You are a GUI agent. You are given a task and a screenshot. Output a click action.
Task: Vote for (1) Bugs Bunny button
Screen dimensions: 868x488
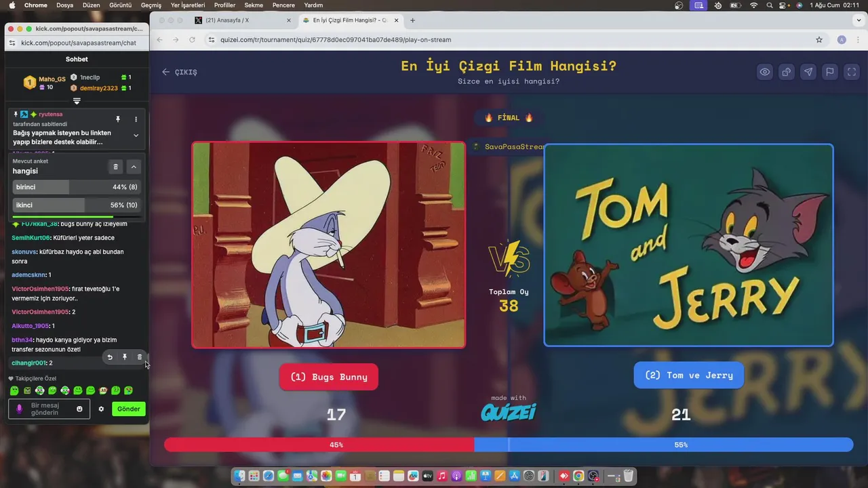coord(329,377)
